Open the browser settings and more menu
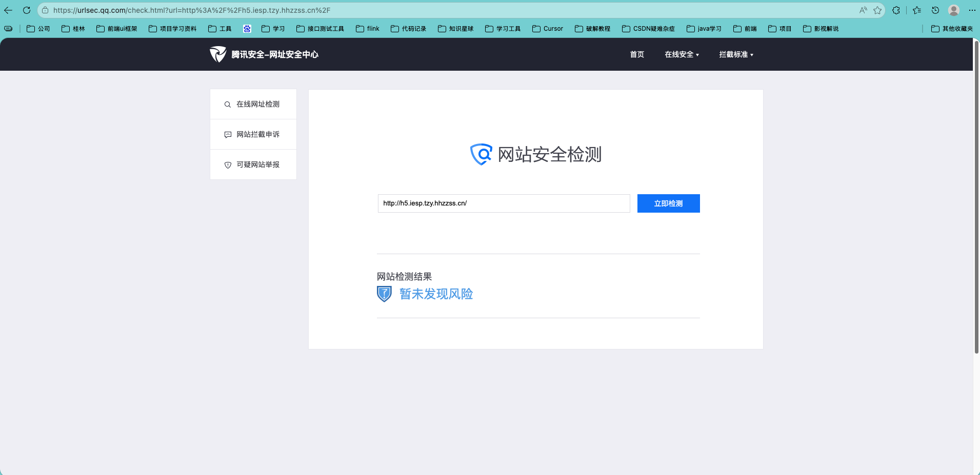 (972, 10)
